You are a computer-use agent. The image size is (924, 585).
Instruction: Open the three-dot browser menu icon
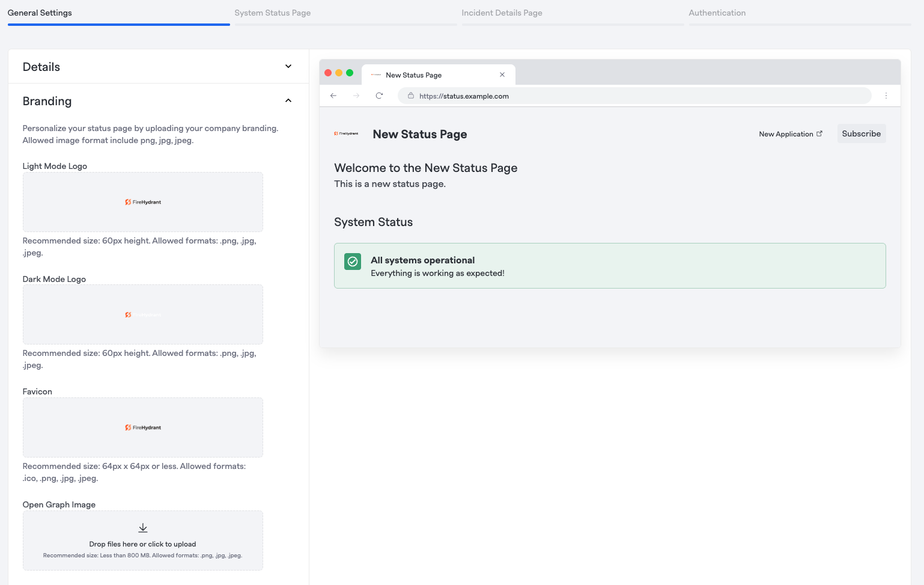[x=886, y=96]
